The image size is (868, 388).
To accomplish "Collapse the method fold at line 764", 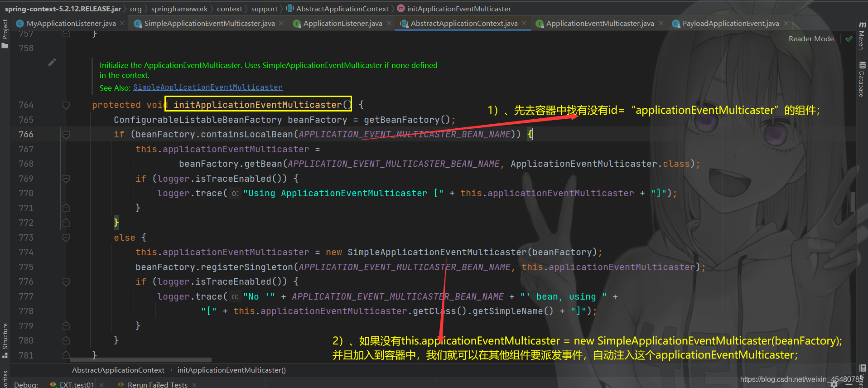I will (x=66, y=105).
